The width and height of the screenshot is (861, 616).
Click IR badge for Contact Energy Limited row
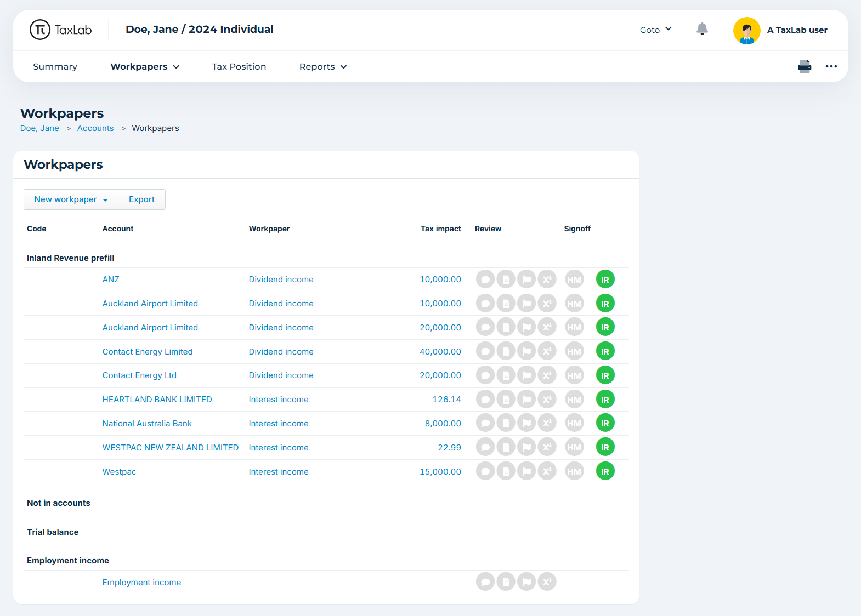(x=605, y=351)
